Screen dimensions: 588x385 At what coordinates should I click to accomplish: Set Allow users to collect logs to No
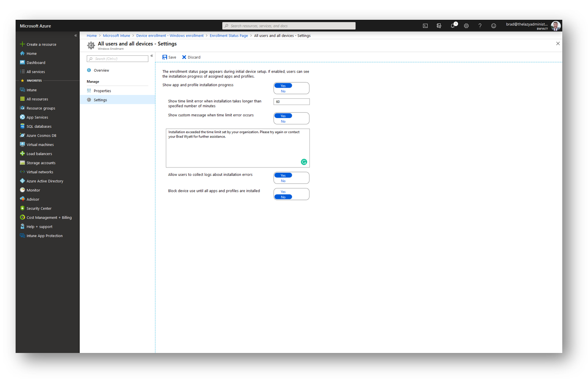pos(283,181)
